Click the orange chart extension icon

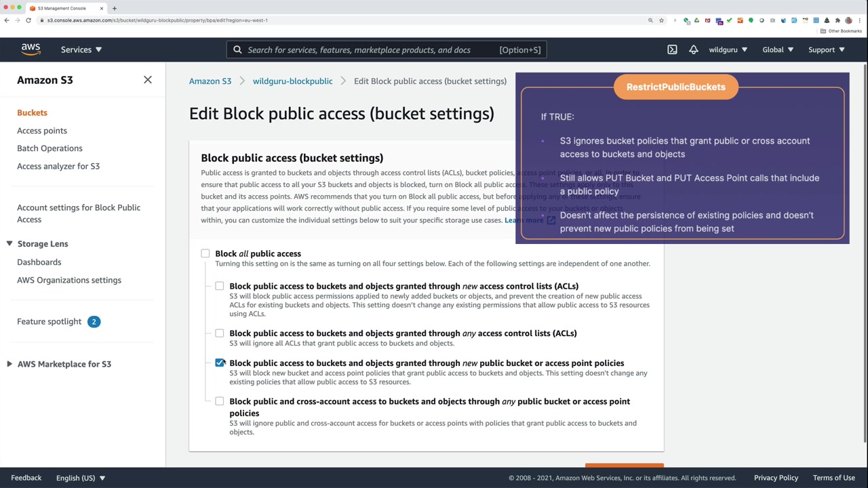click(x=740, y=20)
